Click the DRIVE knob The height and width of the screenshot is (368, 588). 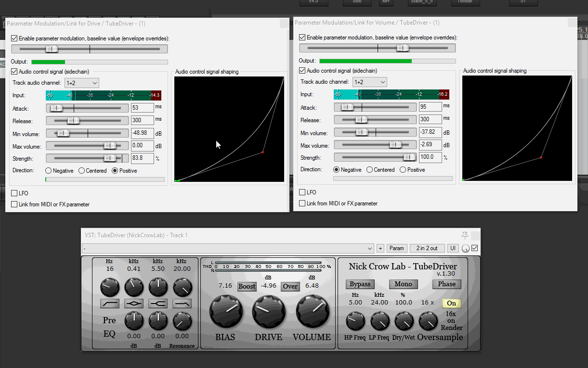coord(269,312)
